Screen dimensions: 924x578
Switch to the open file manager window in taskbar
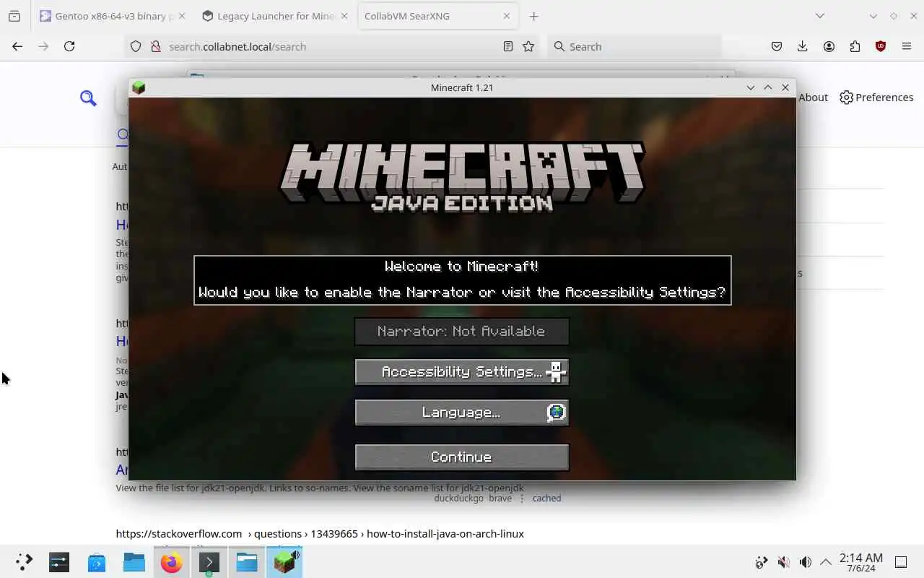click(x=247, y=561)
